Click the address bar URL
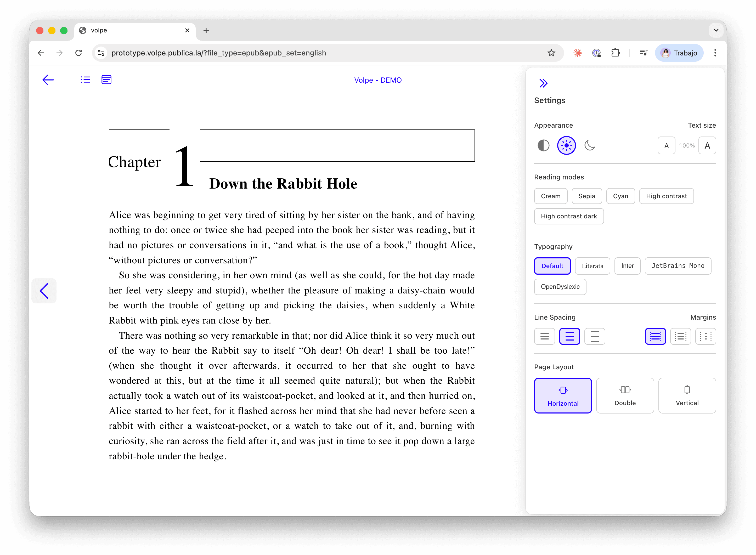Viewport: 756px width, 555px height. (218, 53)
